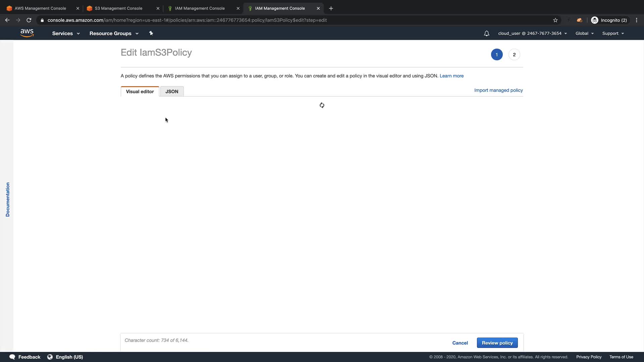Click the browser back arrow
This screenshot has width=644, height=362.
click(x=7, y=20)
